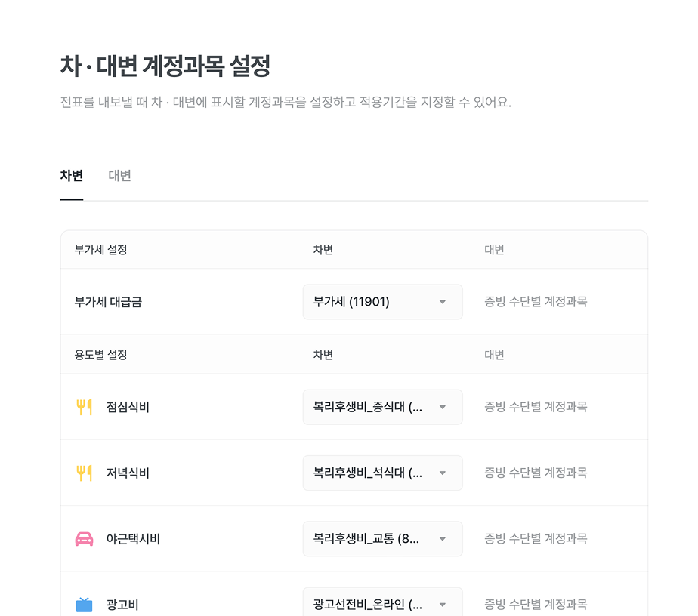Select the 차변 tab

point(72,176)
